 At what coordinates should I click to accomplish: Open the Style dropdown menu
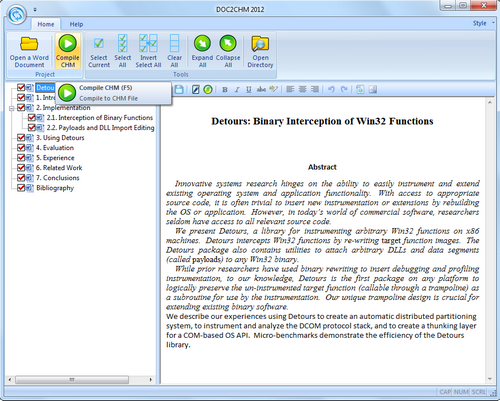click(483, 23)
